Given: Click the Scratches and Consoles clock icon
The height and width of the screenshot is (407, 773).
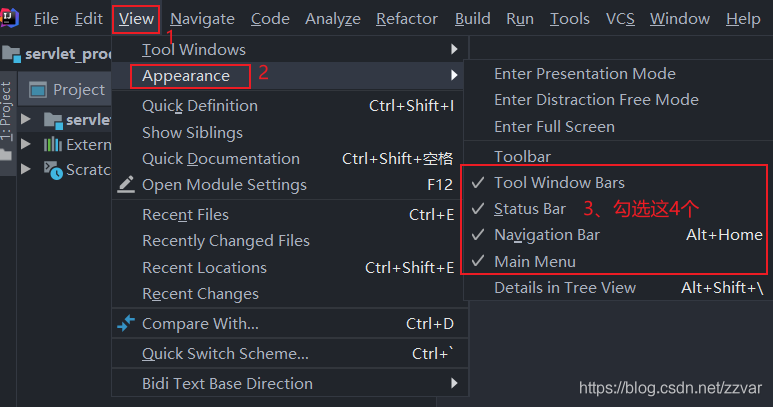Looking at the screenshot, I should point(53,170).
